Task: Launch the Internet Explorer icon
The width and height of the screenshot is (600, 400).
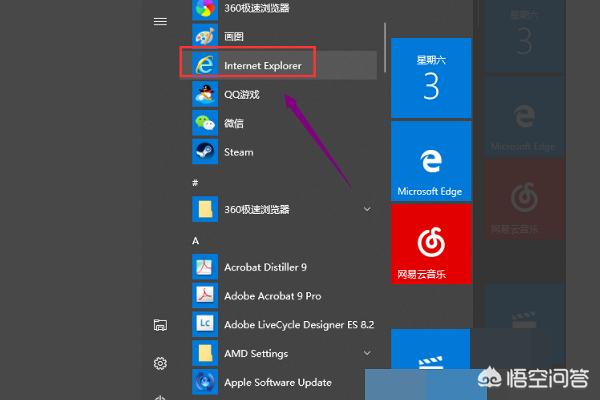Action: pos(205,65)
